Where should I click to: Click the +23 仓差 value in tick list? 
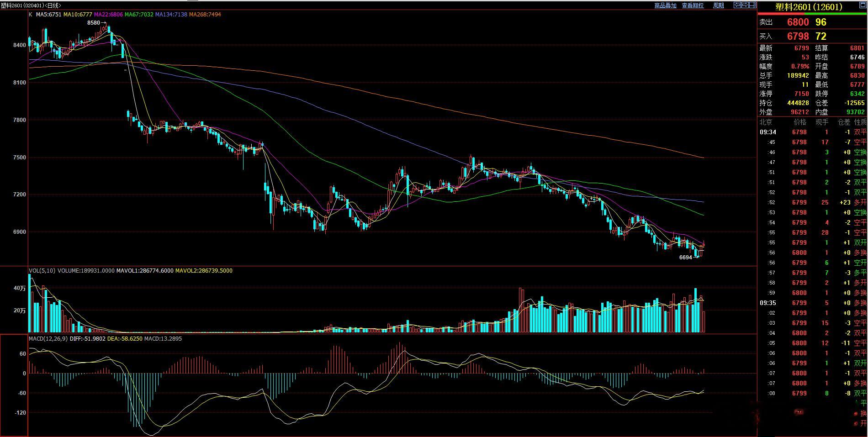(845, 202)
